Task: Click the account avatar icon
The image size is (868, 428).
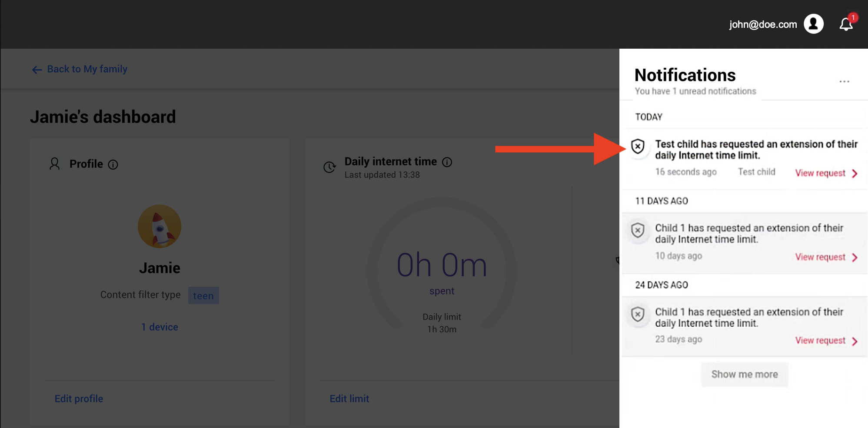Action: [x=814, y=24]
